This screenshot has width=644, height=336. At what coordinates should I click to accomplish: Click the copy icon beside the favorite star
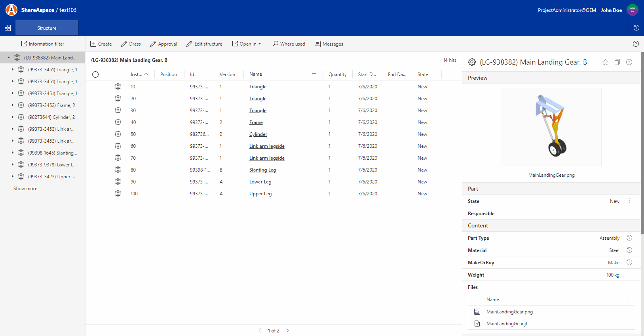(617, 62)
